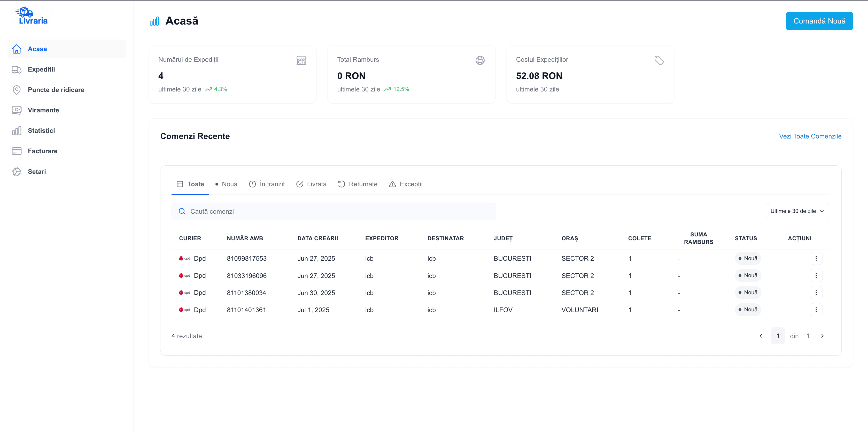The width and height of the screenshot is (868, 432).
Task: Click the Viramente money icon
Action: point(17,110)
